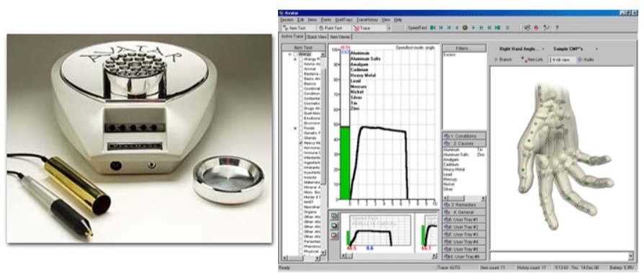Click bottom red icon beside the trace thumbnail
Image resolution: width=644 pixels, height=273 pixels.
(x=335, y=236)
